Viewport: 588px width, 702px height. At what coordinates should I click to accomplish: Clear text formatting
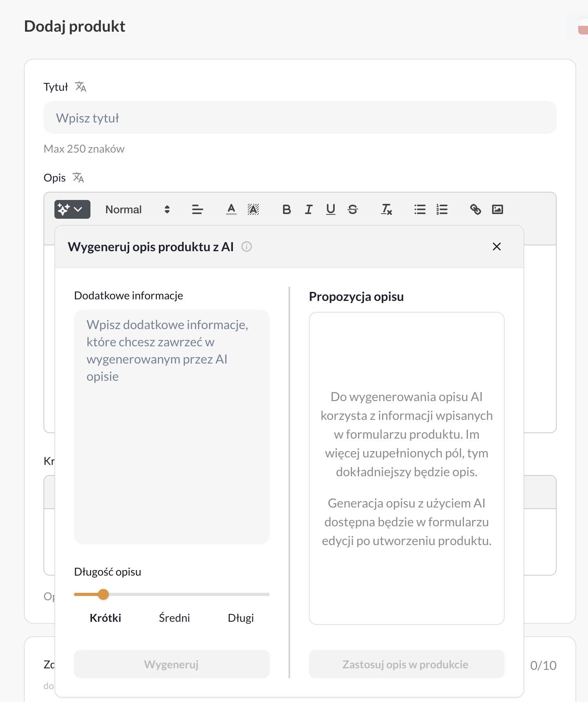(x=386, y=209)
